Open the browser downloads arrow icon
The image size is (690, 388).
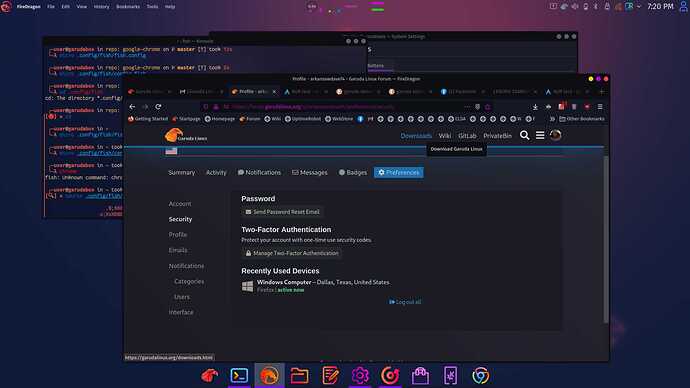pos(535,106)
